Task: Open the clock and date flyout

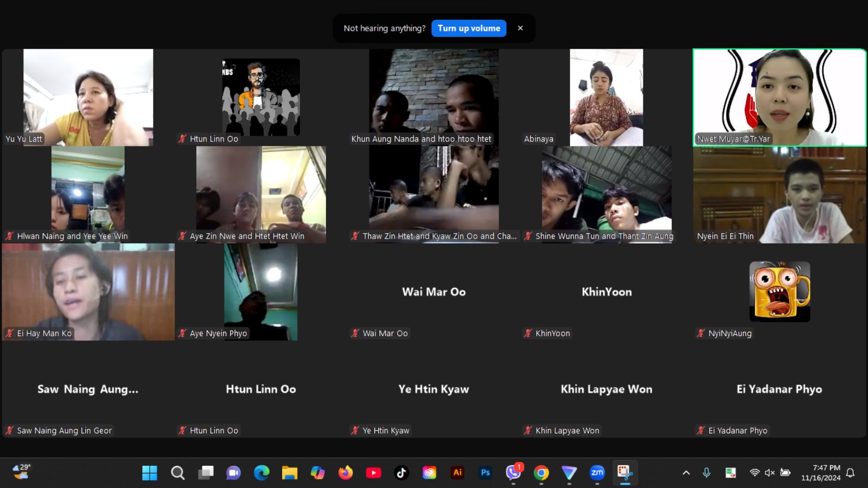Action: click(x=820, y=473)
